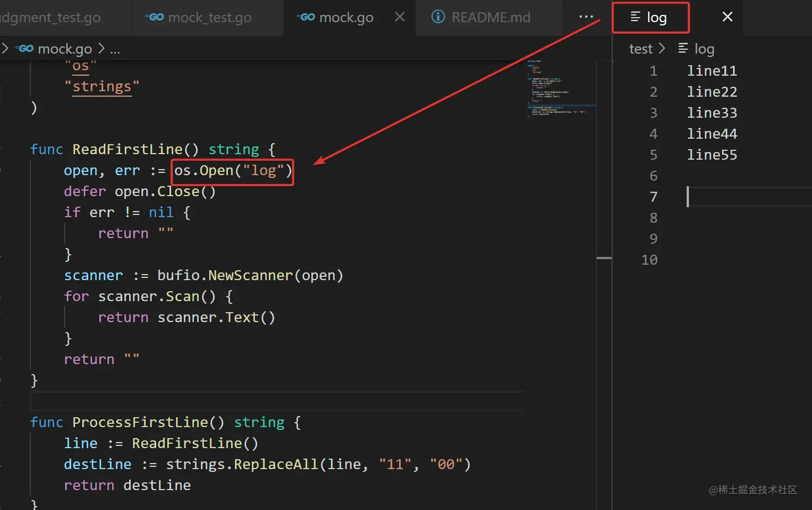Click the defer open.Close() line

tap(140, 192)
